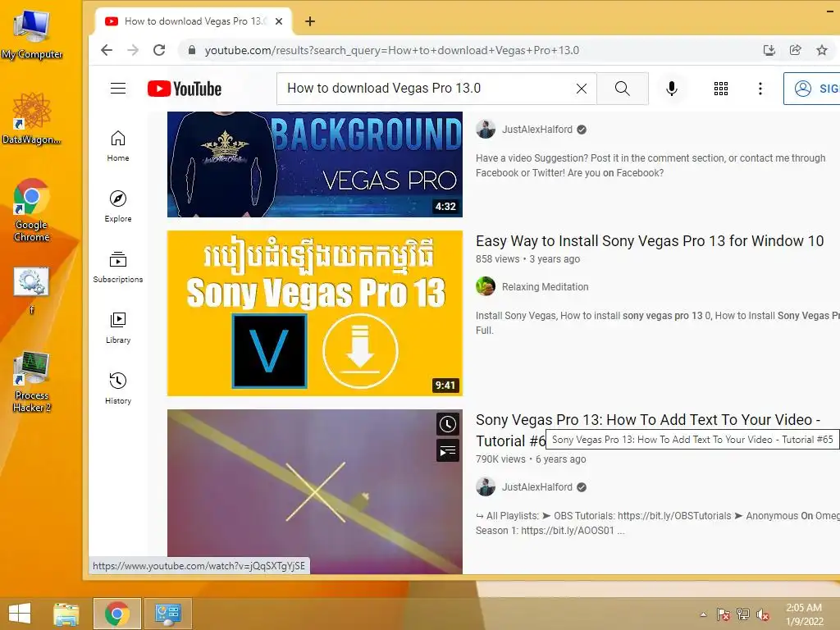Click description text 'Install Sony Vegas, How to install'
The image size is (840, 630).
point(547,316)
